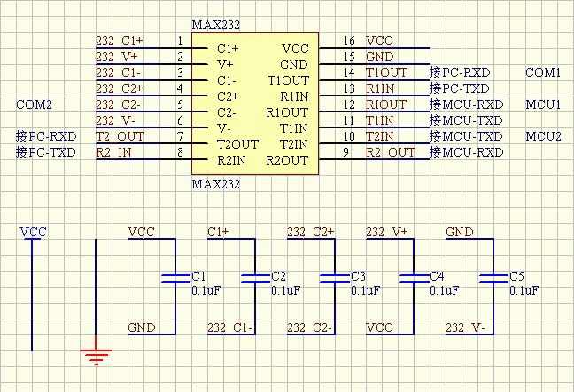Click pin name V- inside the chip
Screen dimensions: 574x392
pos(224,128)
